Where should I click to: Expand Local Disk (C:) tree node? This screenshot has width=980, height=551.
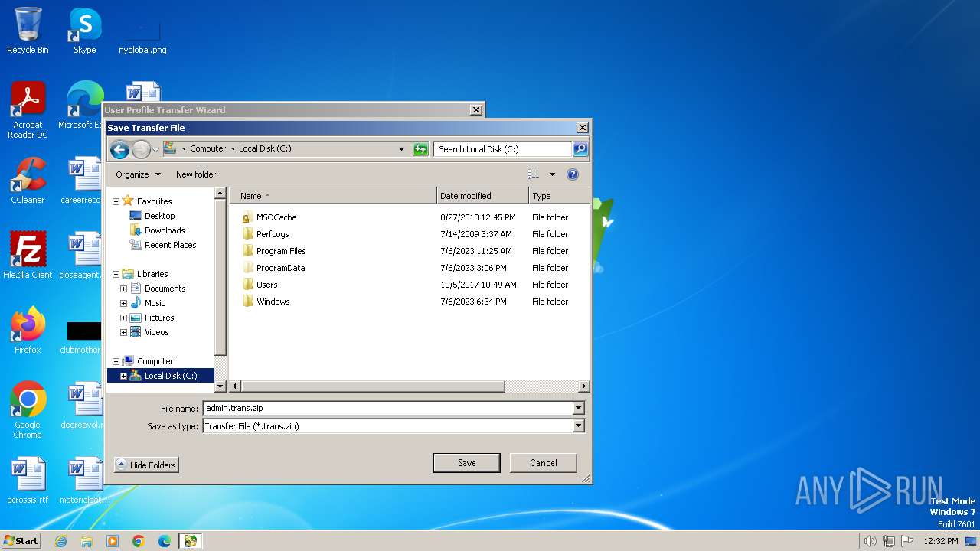tap(123, 376)
